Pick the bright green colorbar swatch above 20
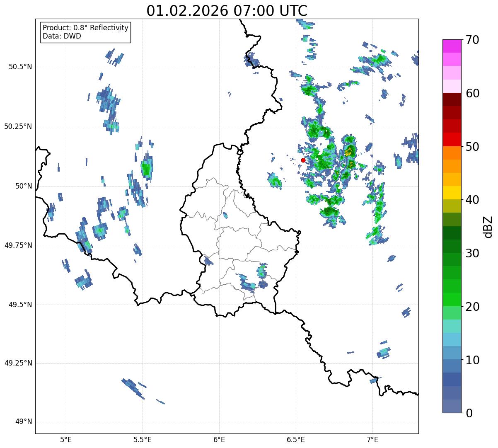The height and width of the screenshot is (448, 498). pos(452,300)
